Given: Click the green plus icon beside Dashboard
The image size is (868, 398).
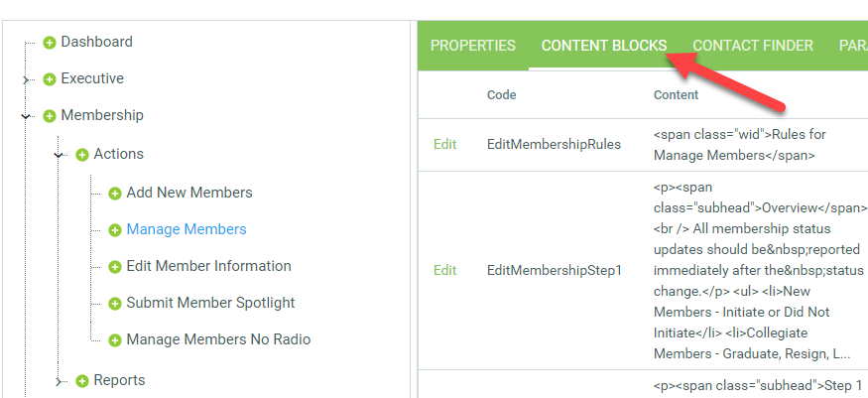Looking at the screenshot, I should [x=50, y=43].
